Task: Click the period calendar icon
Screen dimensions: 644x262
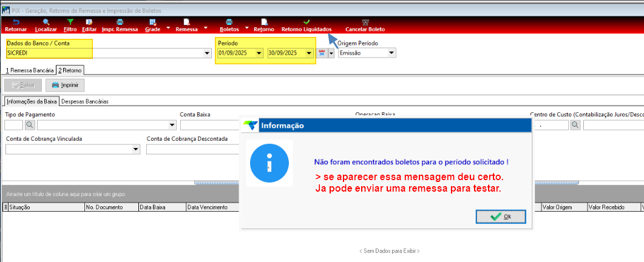Action: click(322, 53)
